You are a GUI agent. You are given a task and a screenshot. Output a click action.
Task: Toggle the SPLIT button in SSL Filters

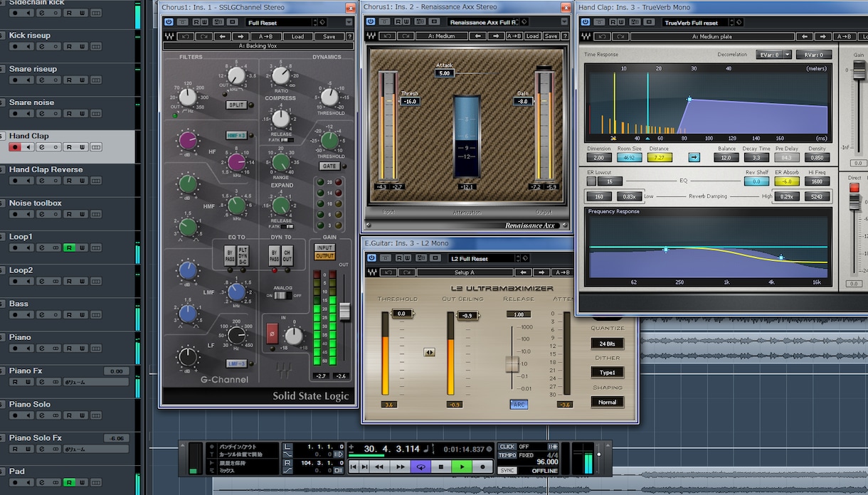point(236,105)
